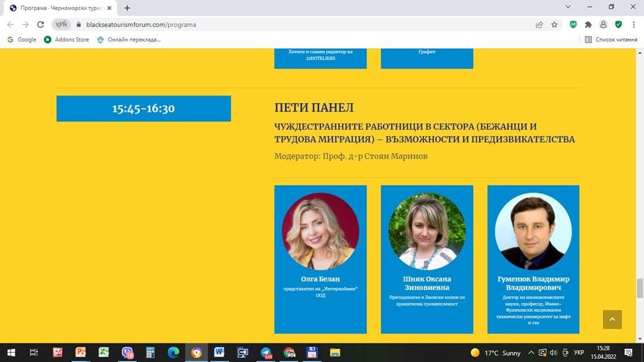The image size is (644, 362).
Task: Expand the tab search dropdown arrow
Action: pos(568,7)
